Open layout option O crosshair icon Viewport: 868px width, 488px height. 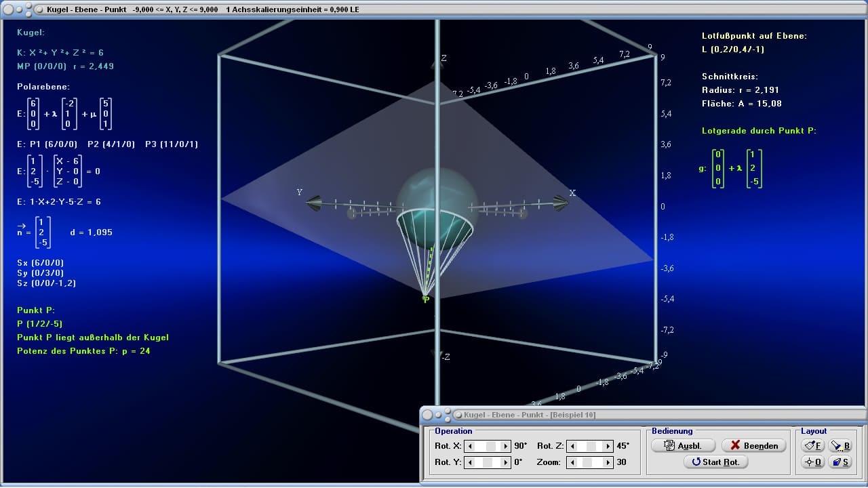pyautogui.click(x=812, y=462)
